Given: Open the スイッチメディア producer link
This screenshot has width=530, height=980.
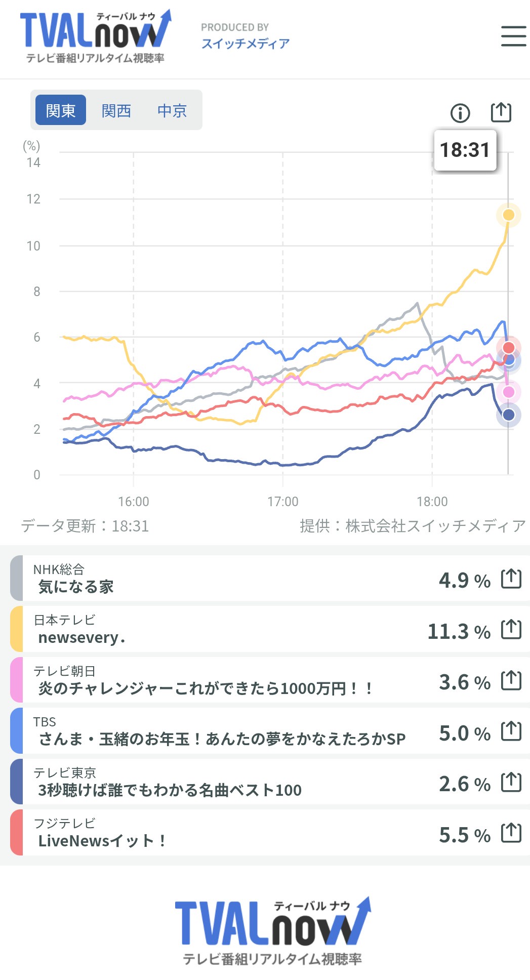Looking at the screenshot, I should pyautogui.click(x=245, y=44).
